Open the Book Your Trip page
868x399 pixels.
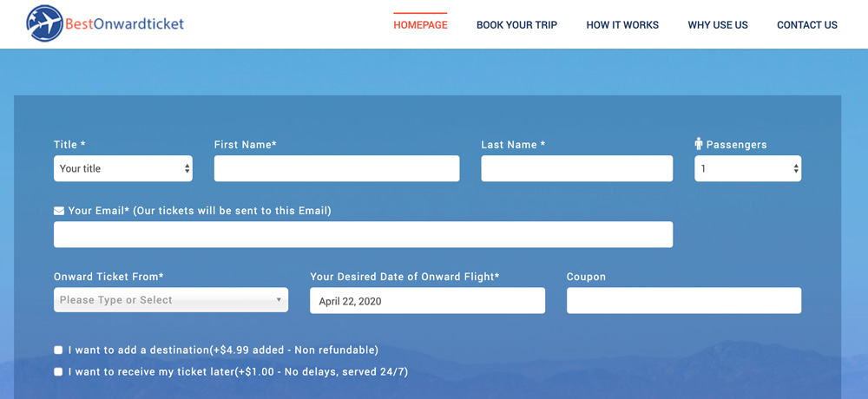(x=517, y=25)
